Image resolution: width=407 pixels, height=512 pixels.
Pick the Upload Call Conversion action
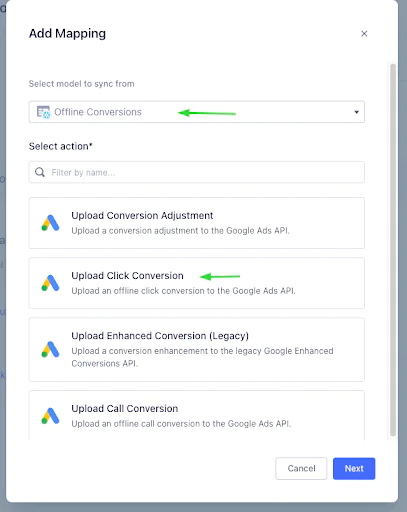coord(197,416)
